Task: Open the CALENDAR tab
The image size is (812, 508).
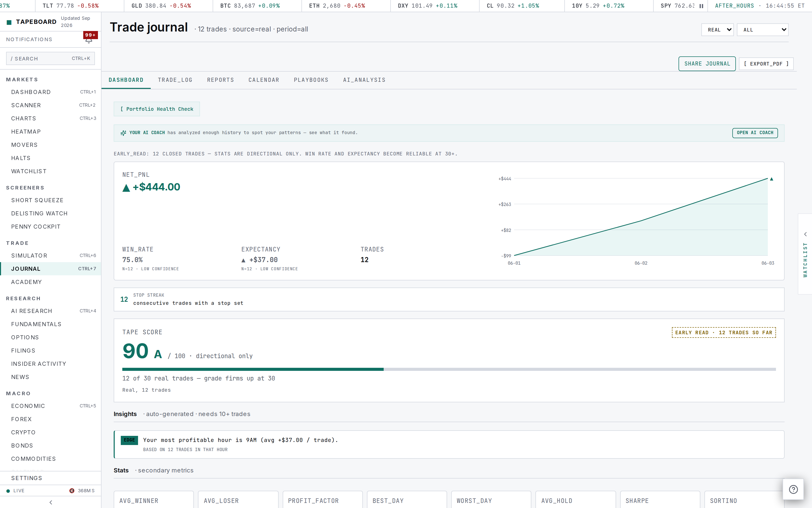Action: pyautogui.click(x=264, y=80)
